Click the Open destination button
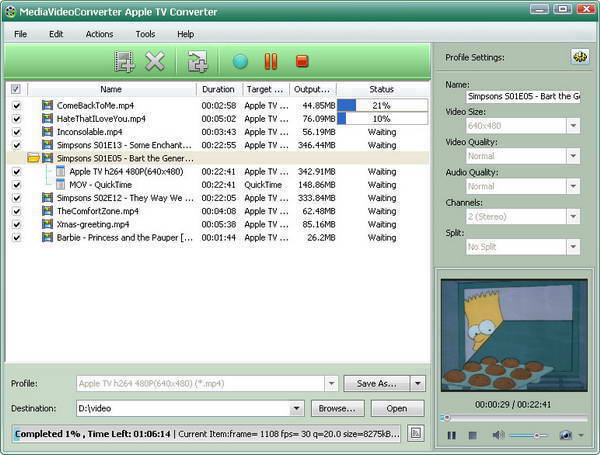Viewport: 600px width, 455px height. pos(397,408)
